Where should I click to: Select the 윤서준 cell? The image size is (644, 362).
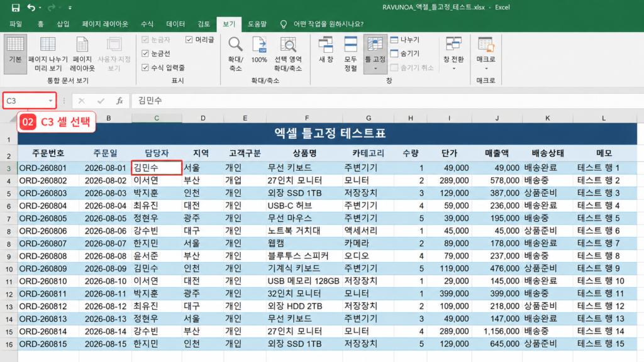pyautogui.click(x=157, y=256)
